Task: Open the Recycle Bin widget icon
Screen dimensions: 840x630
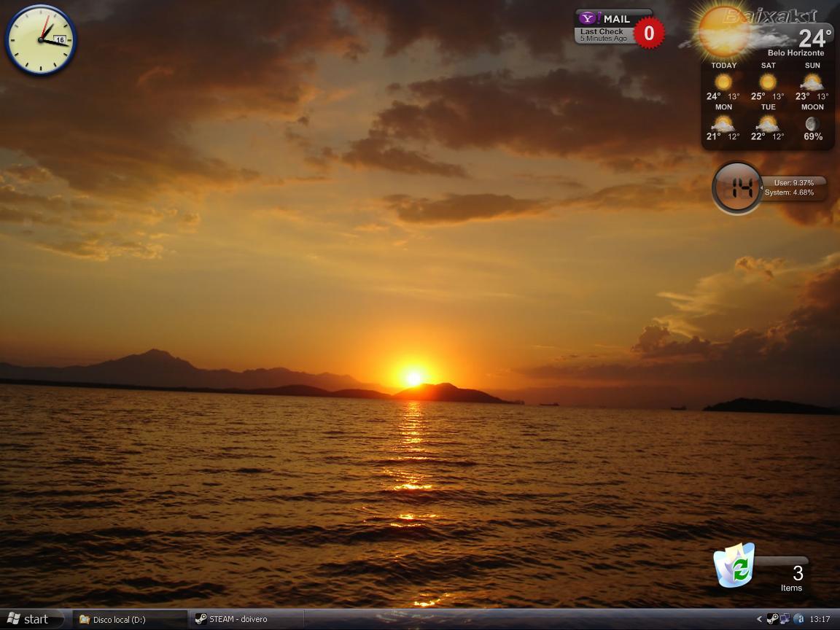Action: coord(734,566)
